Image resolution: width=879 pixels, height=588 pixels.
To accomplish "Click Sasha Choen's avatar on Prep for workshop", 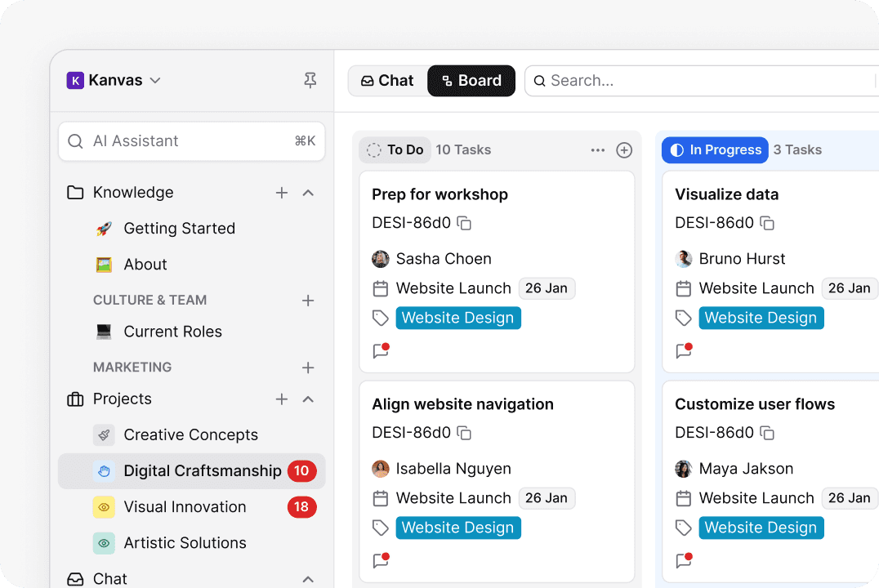I will [x=381, y=258].
